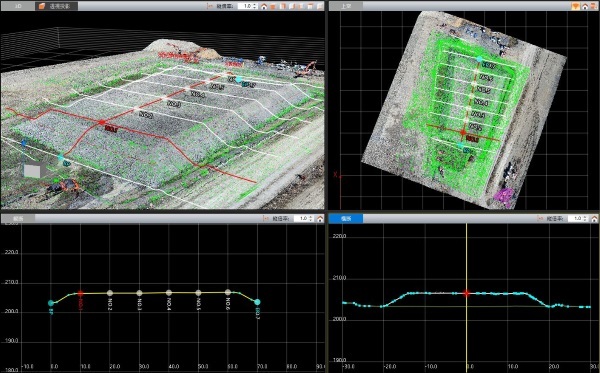
Task: Click vertical scale field in longitudinal panel
Action: click(x=304, y=218)
